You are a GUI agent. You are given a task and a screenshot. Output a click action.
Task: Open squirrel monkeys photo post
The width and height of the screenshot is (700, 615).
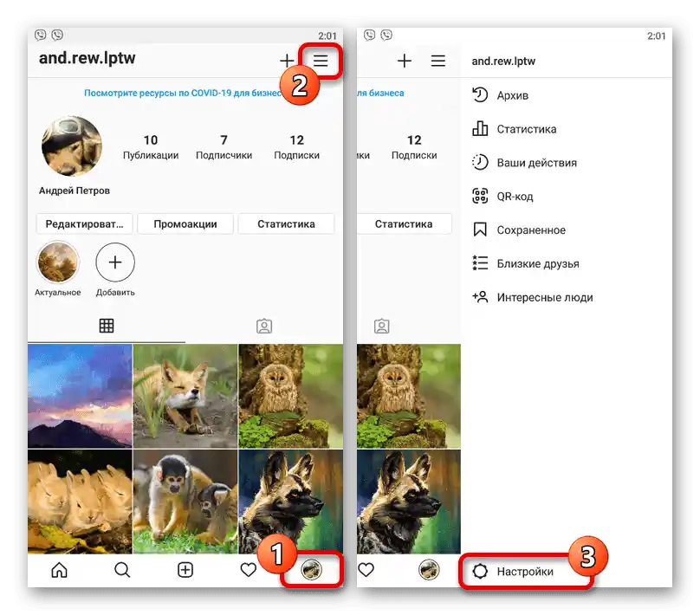[185, 502]
